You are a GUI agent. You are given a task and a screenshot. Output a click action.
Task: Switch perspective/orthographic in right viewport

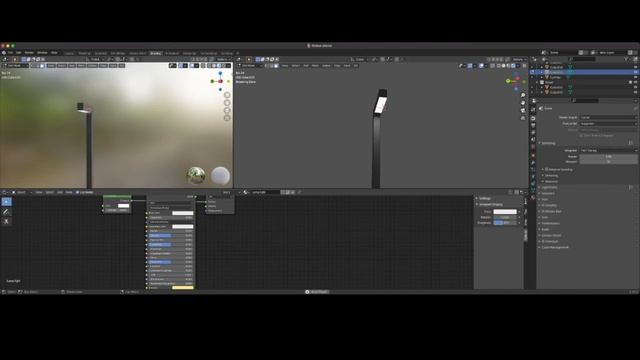click(523, 118)
